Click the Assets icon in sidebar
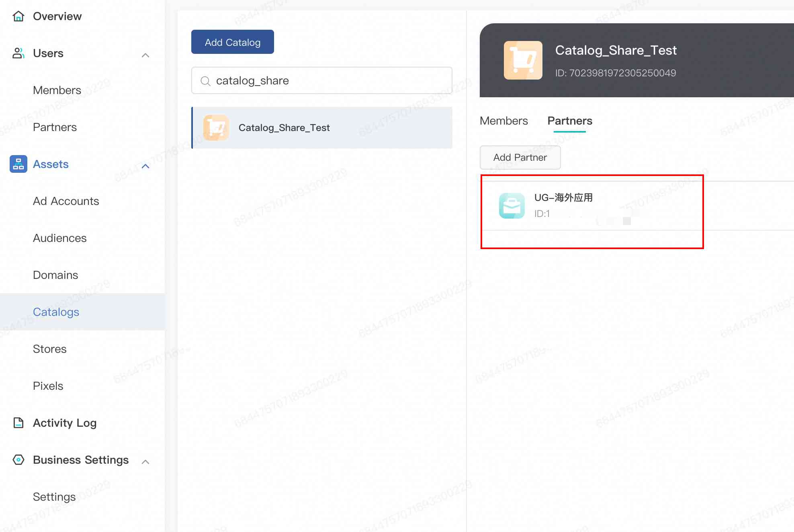Screen dimensions: 794x532 pyautogui.click(x=18, y=164)
